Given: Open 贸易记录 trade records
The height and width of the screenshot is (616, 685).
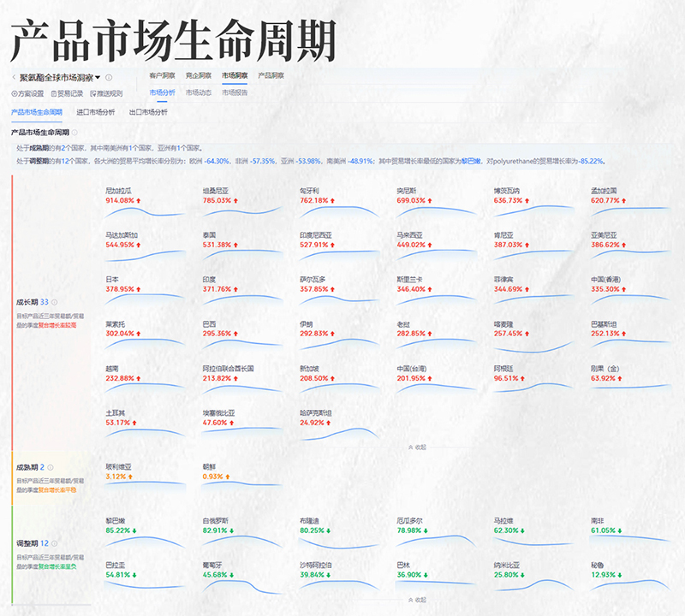Looking at the screenshot, I should (x=67, y=93).
